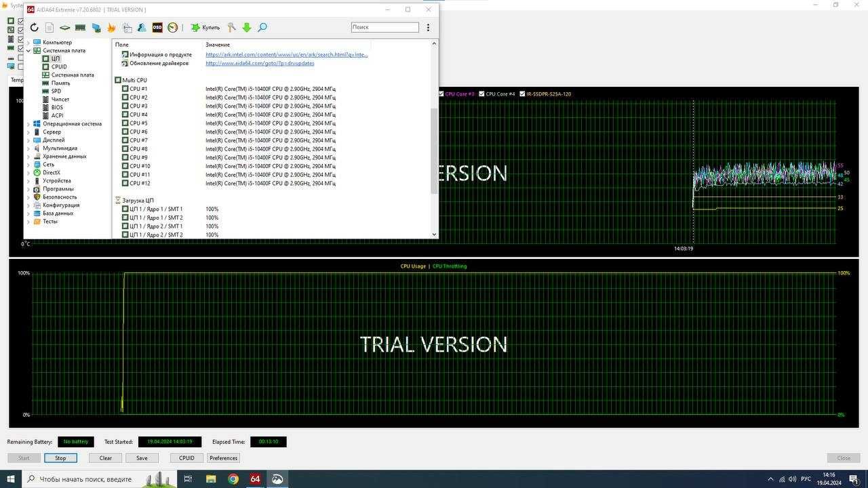This screenshot has width=868, height=488.
Task: Click the tools wrench toolbar icon
Action: coord(231,27)
